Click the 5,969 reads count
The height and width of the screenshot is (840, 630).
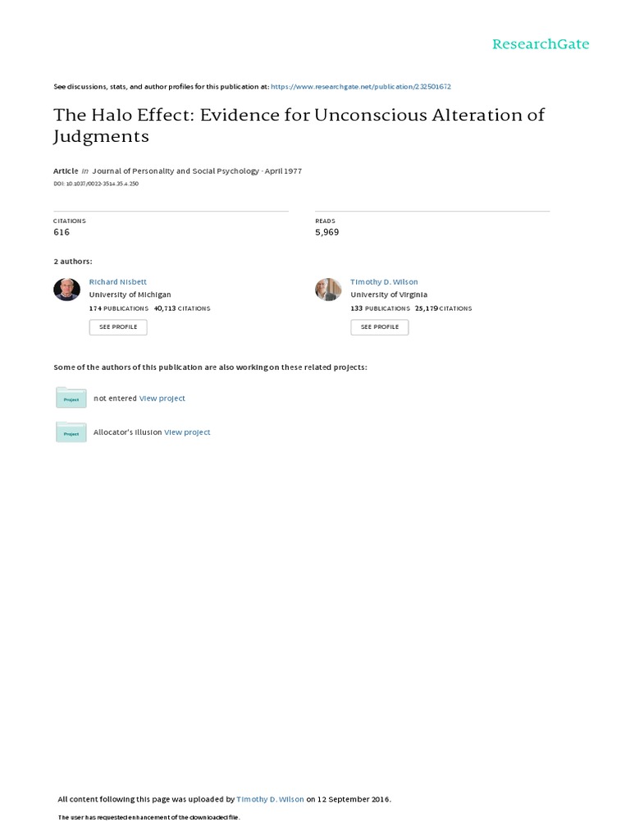click(x=326, y=232)
